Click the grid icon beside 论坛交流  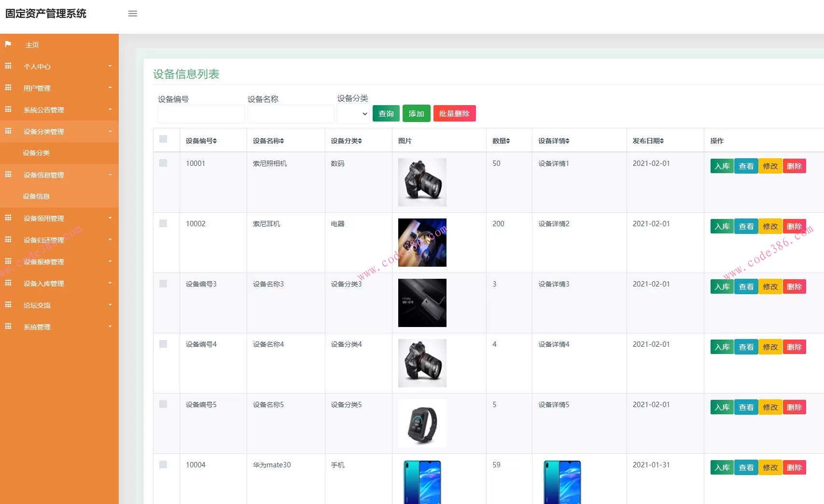(x=8, y=305)
